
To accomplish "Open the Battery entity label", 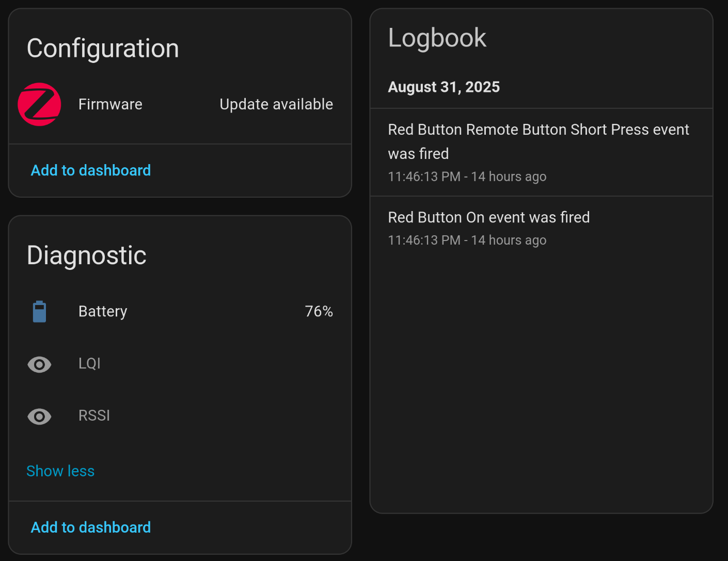I will click(103, 312).
